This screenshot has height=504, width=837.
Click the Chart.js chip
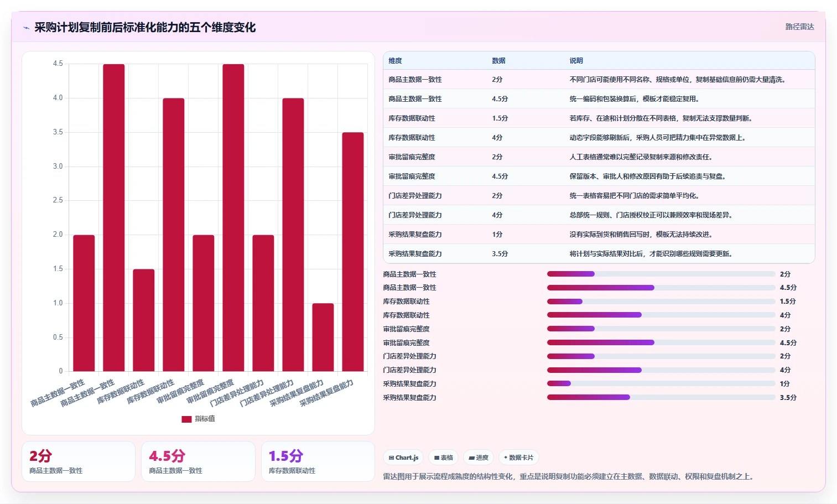pos(403,458)
